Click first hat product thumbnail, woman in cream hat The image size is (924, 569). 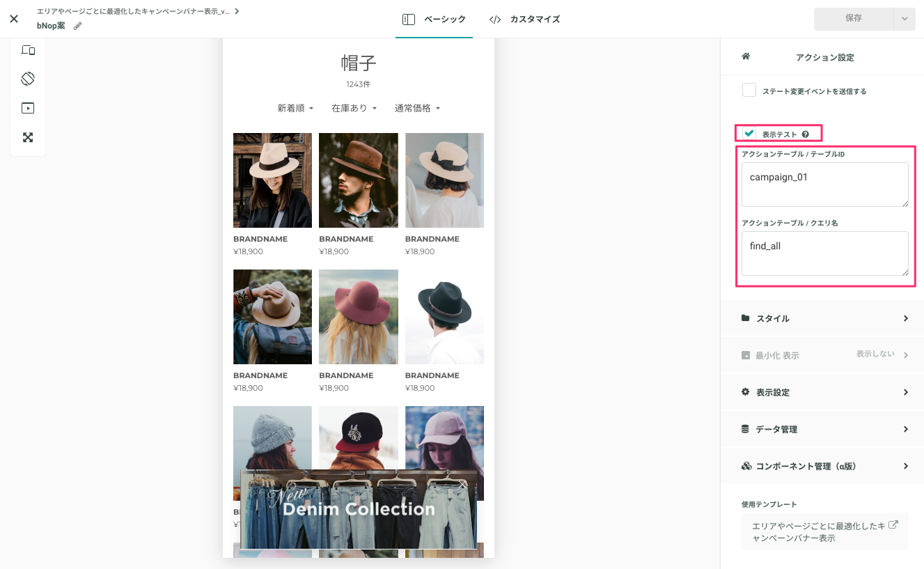[x=272, y=180]
